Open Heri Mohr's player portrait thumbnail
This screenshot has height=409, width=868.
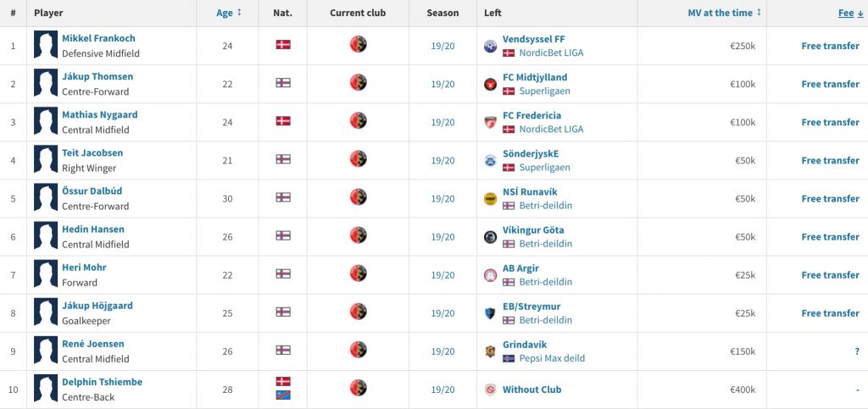(46, 274)
